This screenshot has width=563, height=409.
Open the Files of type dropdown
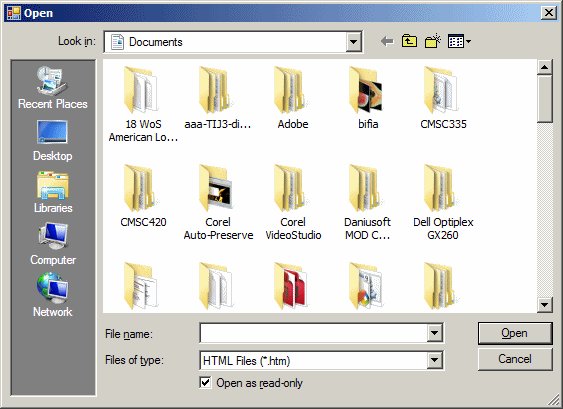(x=434, y=360)
